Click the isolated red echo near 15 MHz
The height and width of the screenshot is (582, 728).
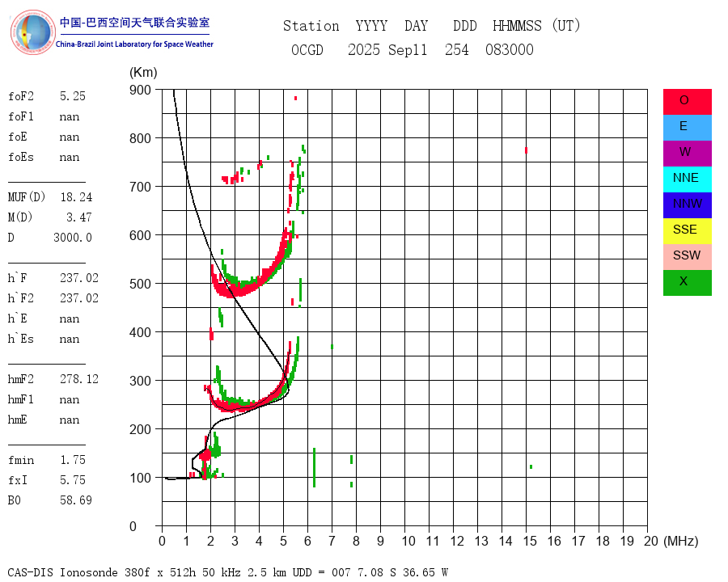coord(526,150)
